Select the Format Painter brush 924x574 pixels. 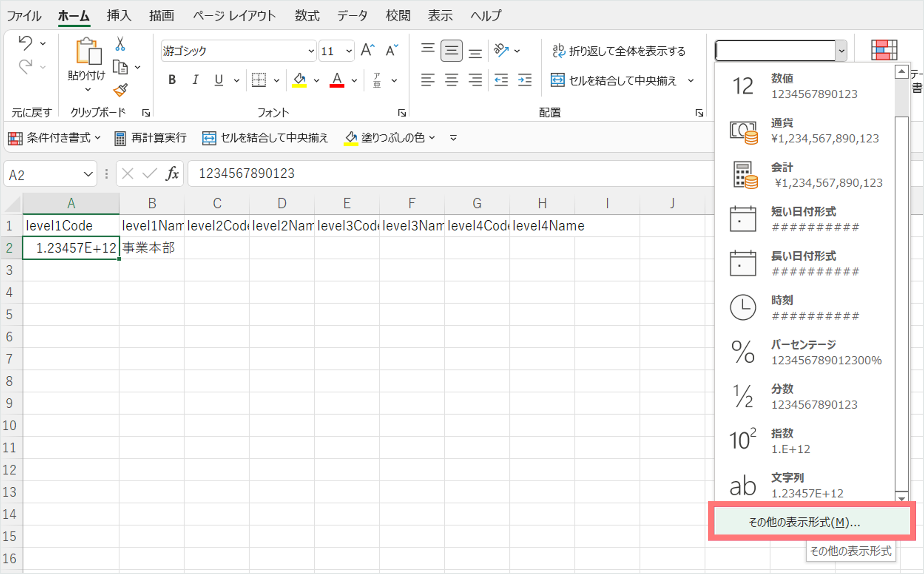120,90
